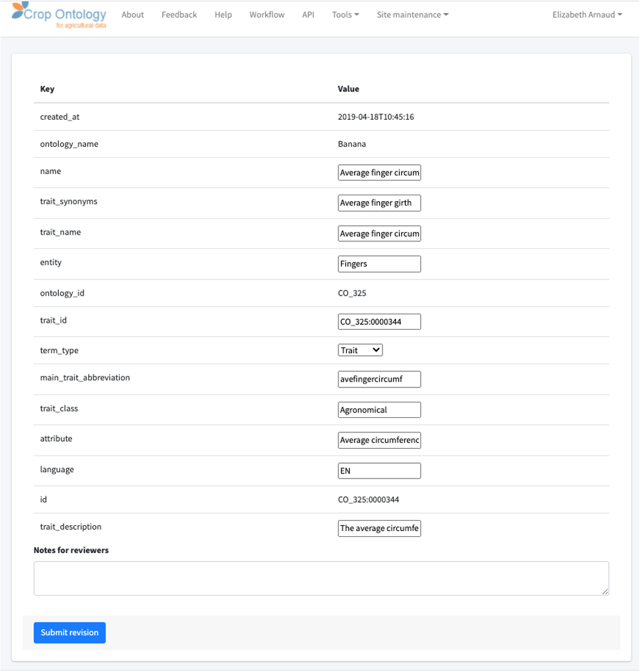Image resolution: width=640 pixels, height=672 pixels.
Task: Open the Tools dropdown menu
Action: pos(346,15)
